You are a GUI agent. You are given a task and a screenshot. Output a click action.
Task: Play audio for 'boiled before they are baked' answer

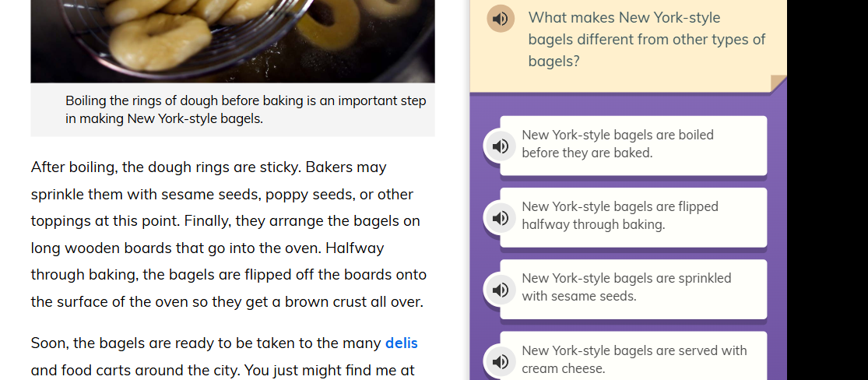pyautogui.click(x=501, y=146)
